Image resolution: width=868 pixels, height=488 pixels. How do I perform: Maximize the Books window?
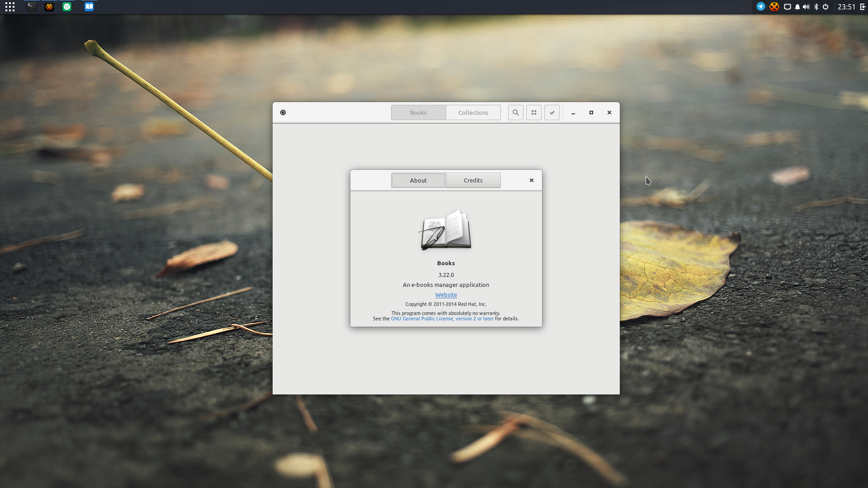(x=591, y=113)
